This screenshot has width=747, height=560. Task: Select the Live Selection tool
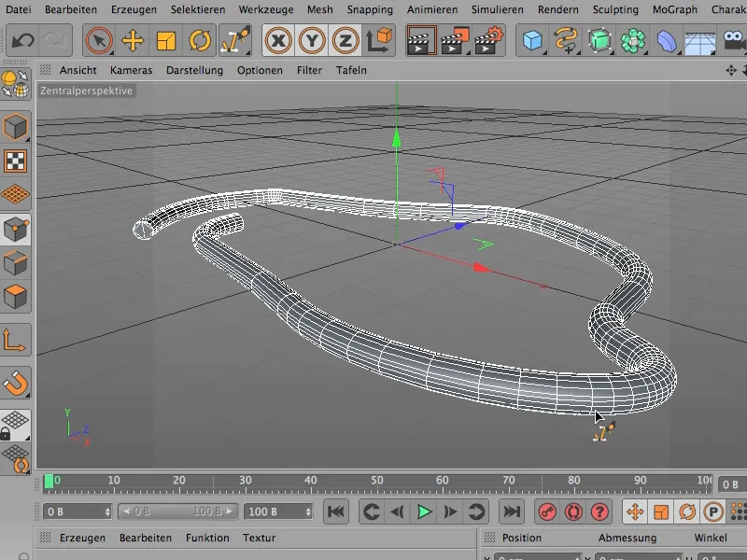[99, 40]
